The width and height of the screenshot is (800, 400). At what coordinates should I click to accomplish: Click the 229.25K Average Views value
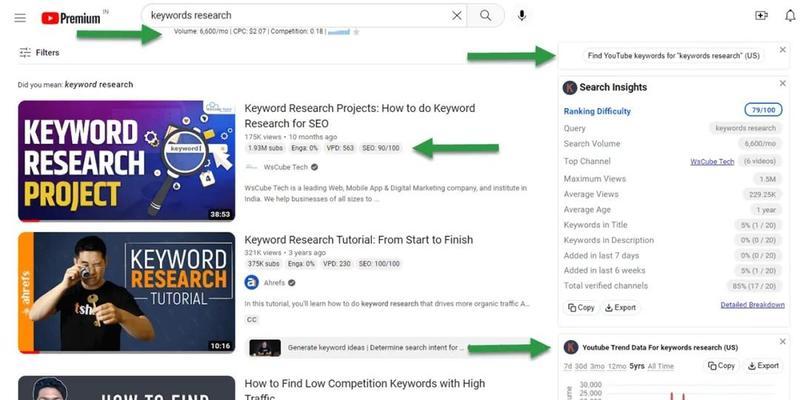point(762,194)
